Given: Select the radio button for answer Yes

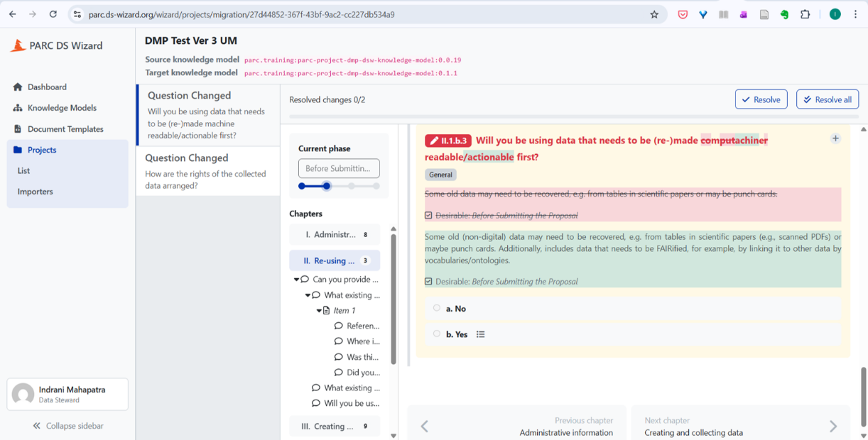Looking at the screenshot, I should coord(437,334).
